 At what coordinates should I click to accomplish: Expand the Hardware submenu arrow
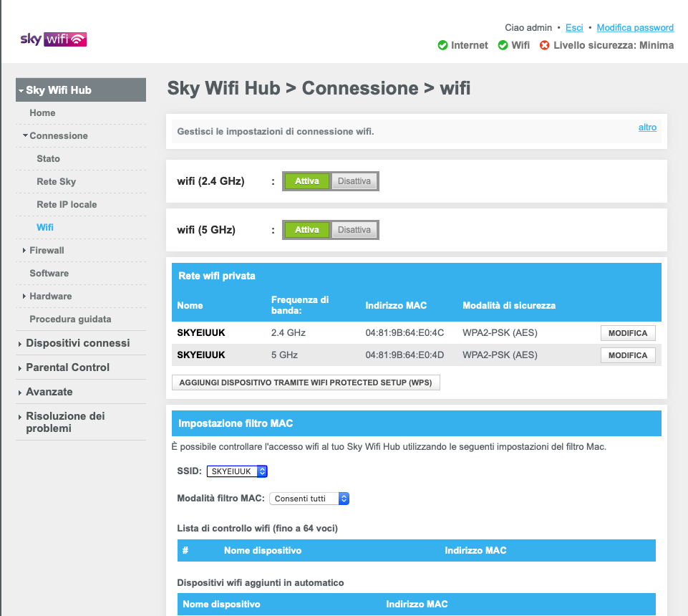pos(24,297)
